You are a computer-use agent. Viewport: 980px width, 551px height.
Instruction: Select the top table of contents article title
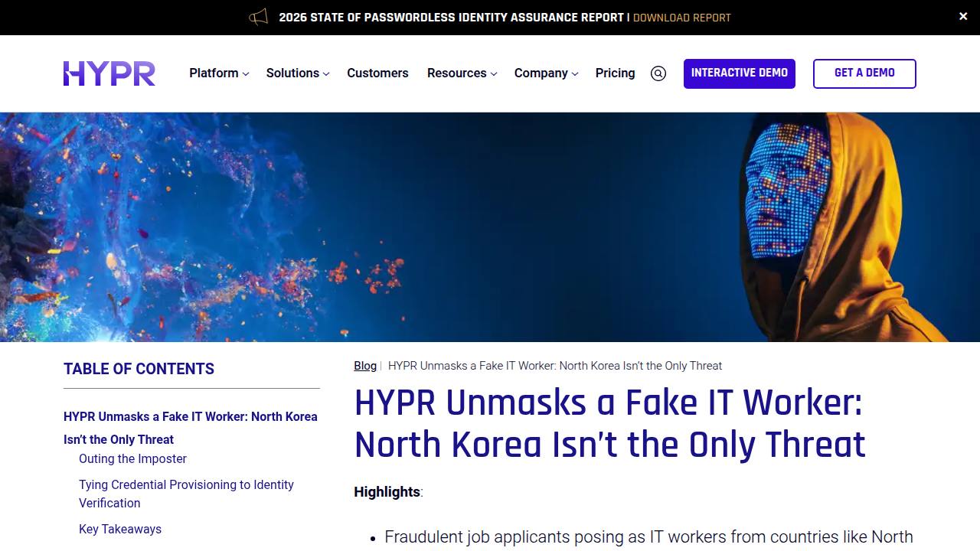click(x=191, y=428)
